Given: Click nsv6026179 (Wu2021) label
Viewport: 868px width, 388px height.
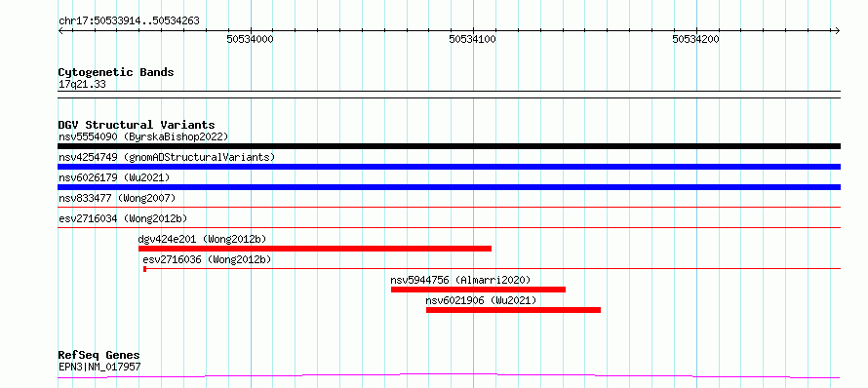Looking at the screenshot, I should click(114, 177).
